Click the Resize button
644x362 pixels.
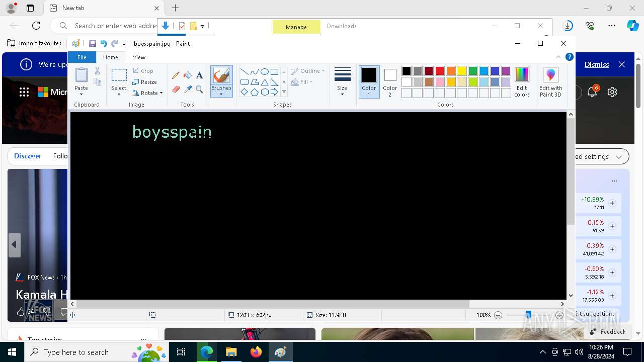pos(145,82)
